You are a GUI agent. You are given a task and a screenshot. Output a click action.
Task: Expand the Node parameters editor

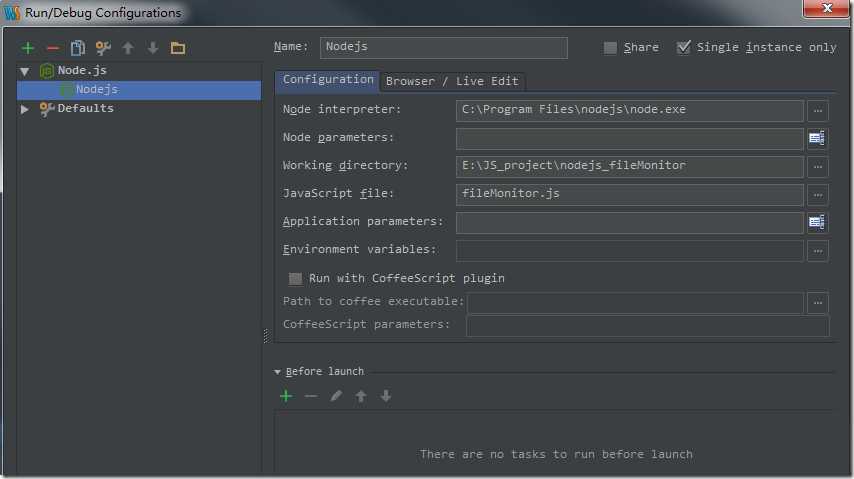(x=816, y=138)
